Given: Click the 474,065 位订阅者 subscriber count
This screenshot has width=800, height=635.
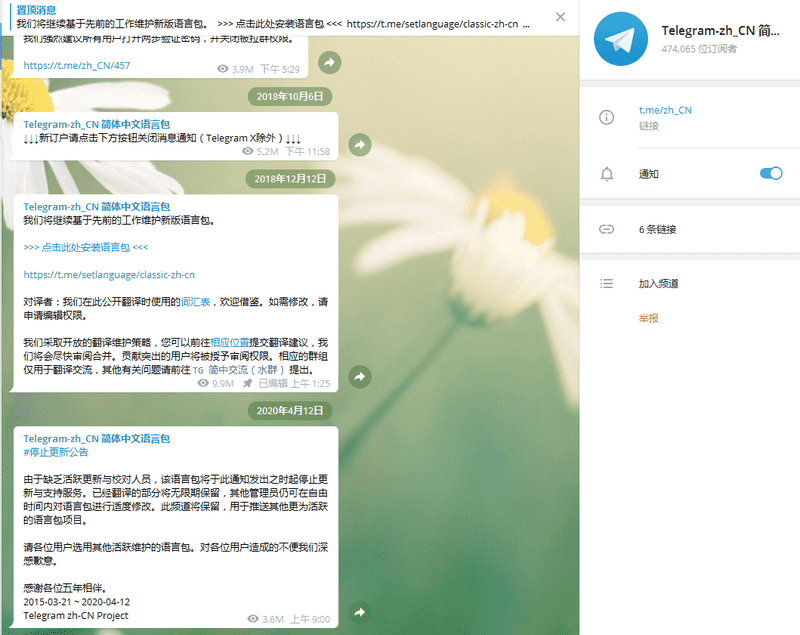Looking at the screenshot, I should click(x=699, y=49).
